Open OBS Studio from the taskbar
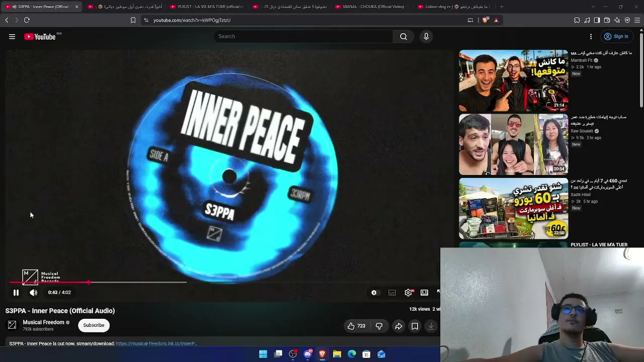 (x=293, y=354)
